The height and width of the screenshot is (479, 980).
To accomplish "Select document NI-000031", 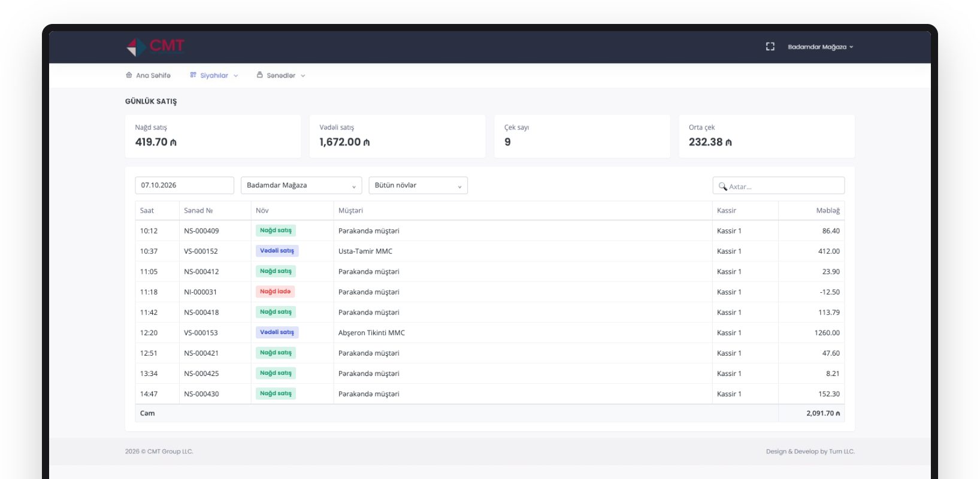I will (200, 292).
